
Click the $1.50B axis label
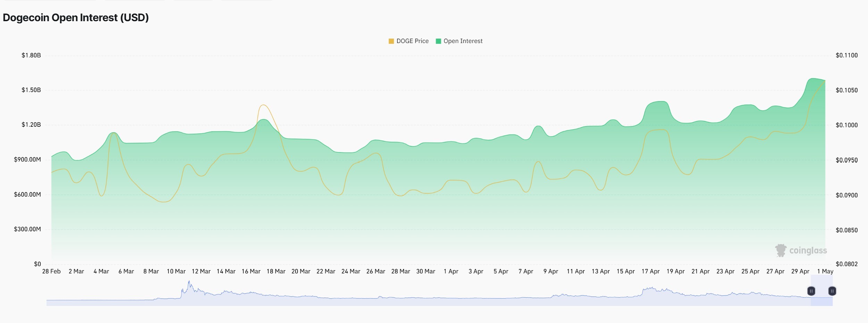[x=31, y=90]
